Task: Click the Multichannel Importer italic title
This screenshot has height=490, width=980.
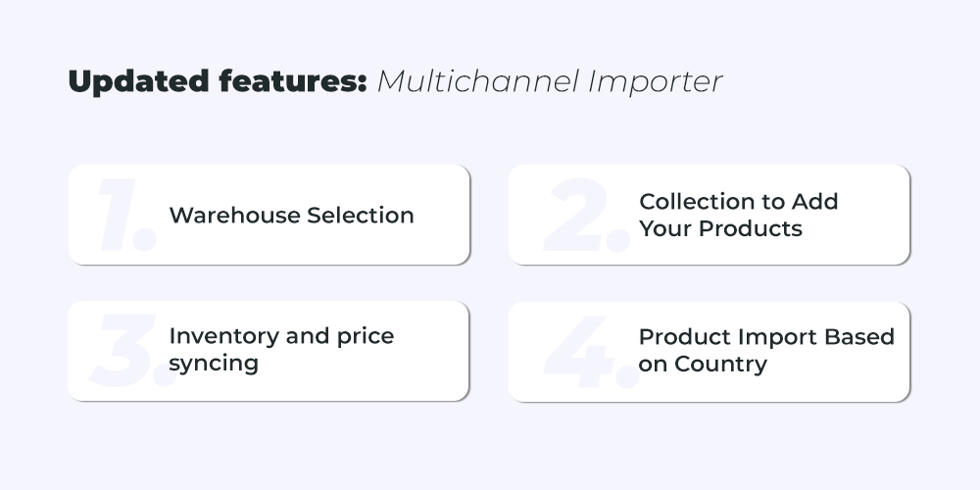Action: tap(550, 82)
